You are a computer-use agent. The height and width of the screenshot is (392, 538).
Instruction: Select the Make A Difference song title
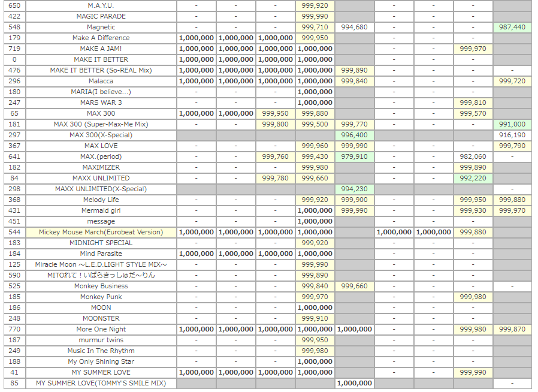tap(101, 38)
